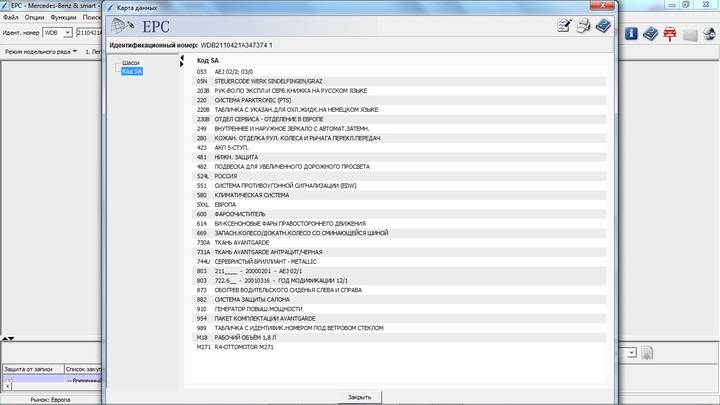
Task: Select the Шасси tree node
Action: 130,63
